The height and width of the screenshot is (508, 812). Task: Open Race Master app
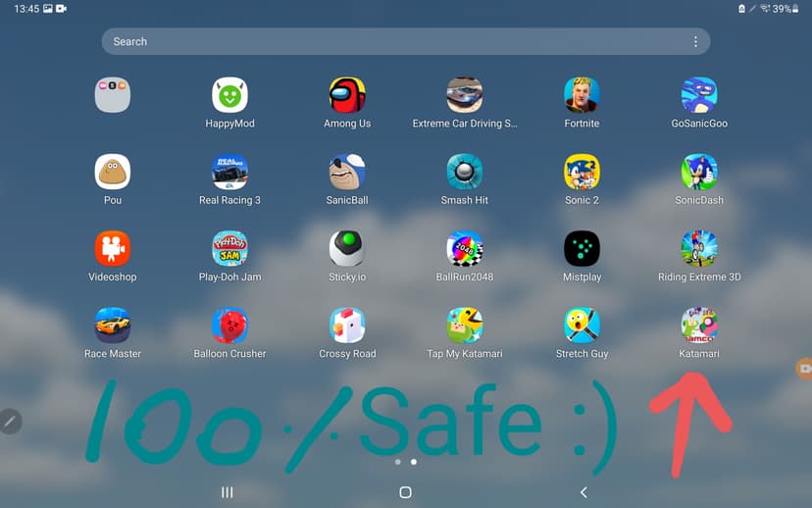pos(113,326)
